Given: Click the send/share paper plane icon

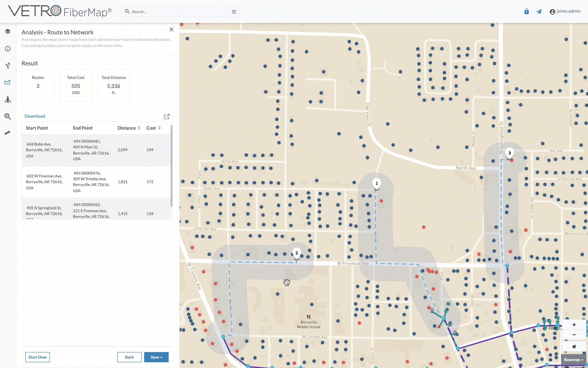Looking at the screenshot, I should (539, 11).
